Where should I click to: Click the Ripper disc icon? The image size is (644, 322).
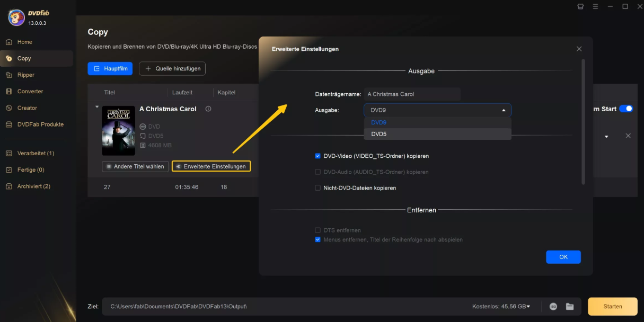(x=8, y=75)
